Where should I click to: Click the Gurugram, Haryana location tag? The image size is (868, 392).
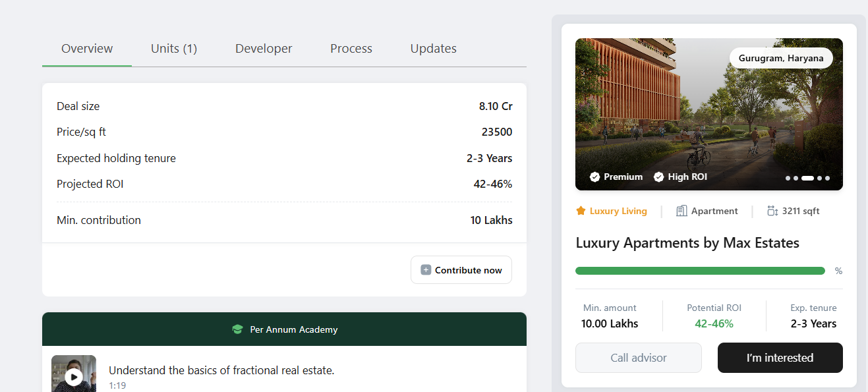(781, 58)
